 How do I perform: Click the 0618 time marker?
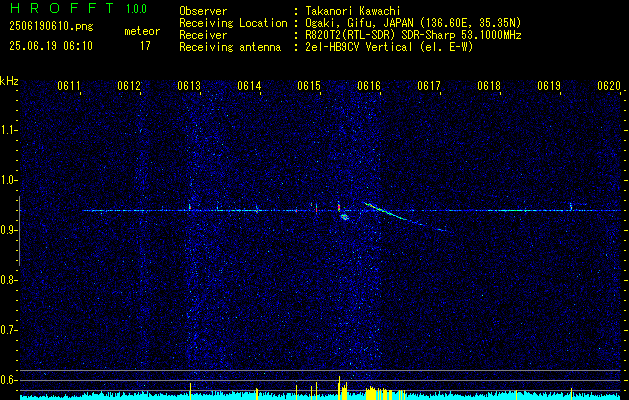(489, 86)
